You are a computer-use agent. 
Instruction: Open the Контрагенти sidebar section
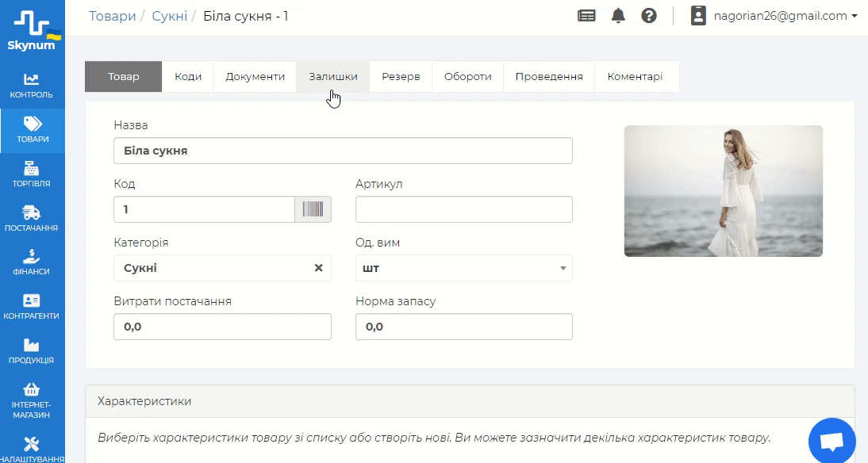[32, 308]
